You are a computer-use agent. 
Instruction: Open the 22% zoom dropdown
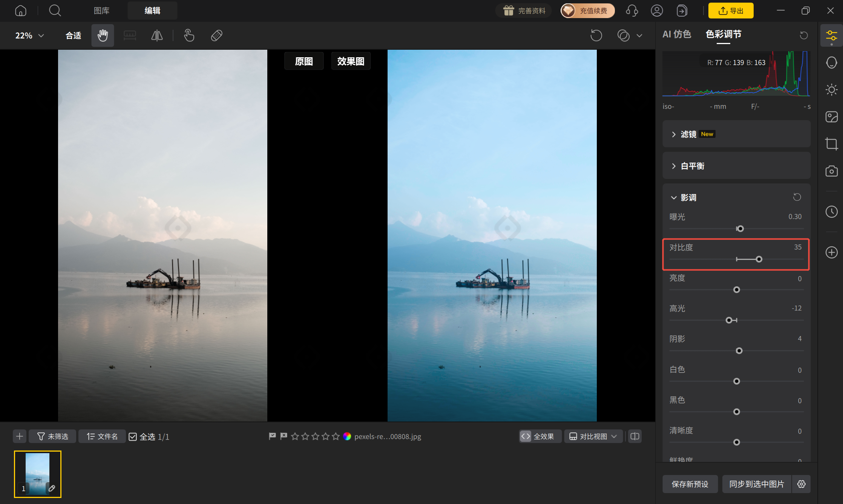[29, 35]
